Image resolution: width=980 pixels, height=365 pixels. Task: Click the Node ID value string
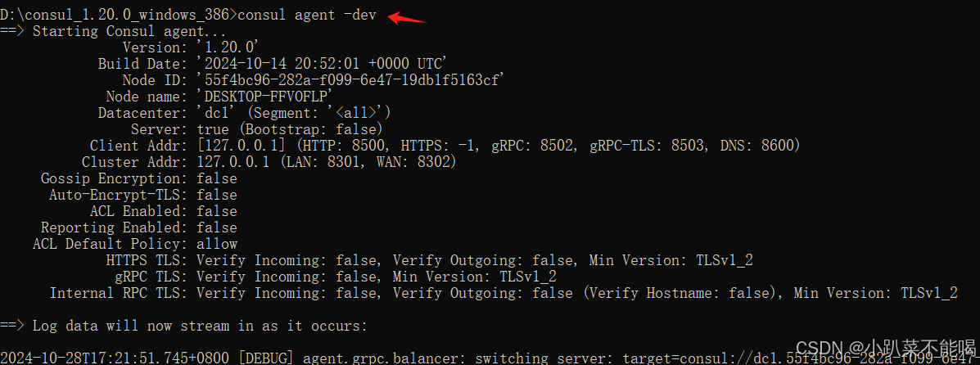click(350, 80)
